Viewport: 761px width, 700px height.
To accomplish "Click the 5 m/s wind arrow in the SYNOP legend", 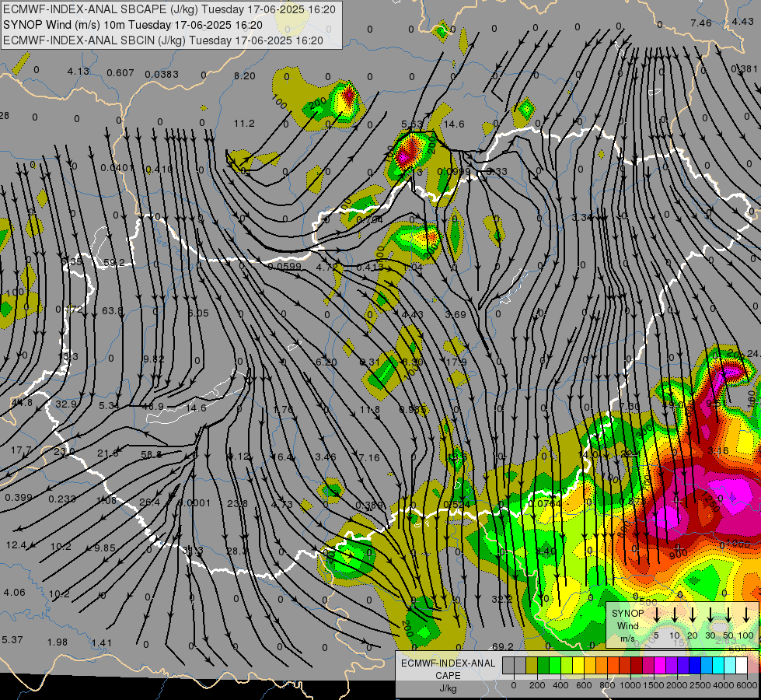I will pyautogui.click(x=656, y=615).
